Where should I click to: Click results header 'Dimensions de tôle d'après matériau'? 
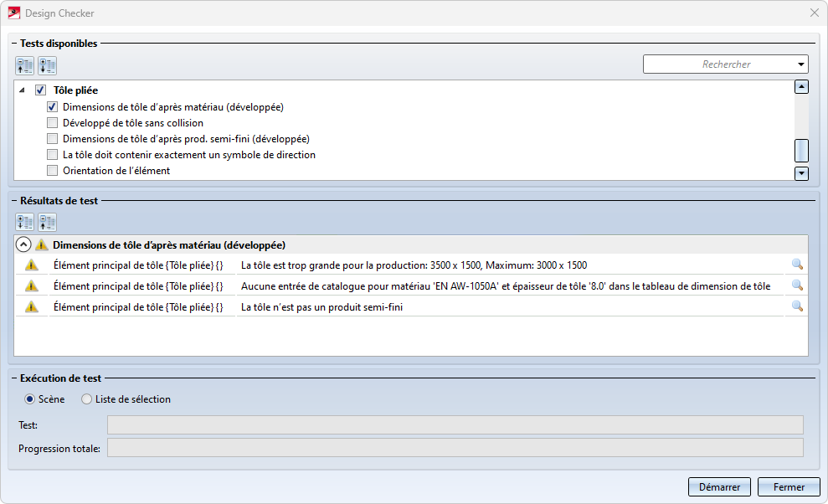[169, 245]
